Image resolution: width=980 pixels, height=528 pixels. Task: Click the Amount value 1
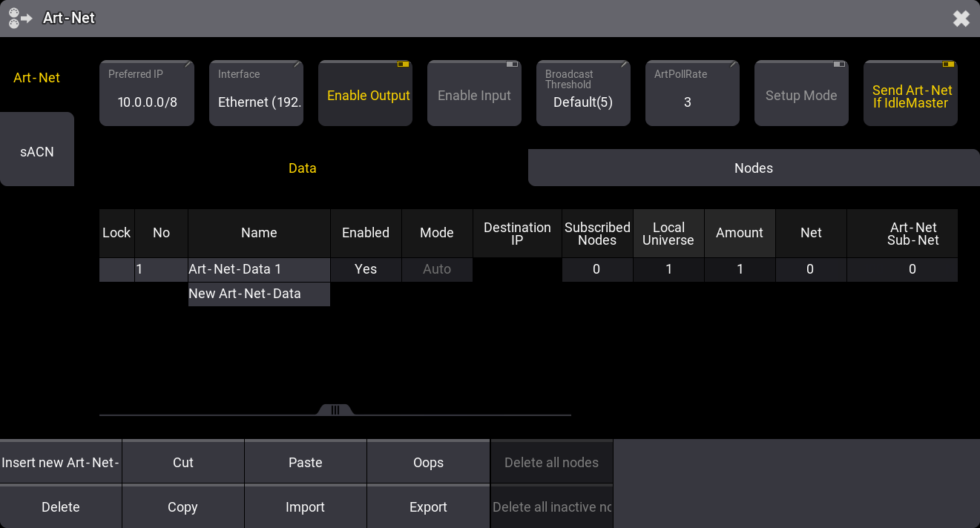pos(740,270)
